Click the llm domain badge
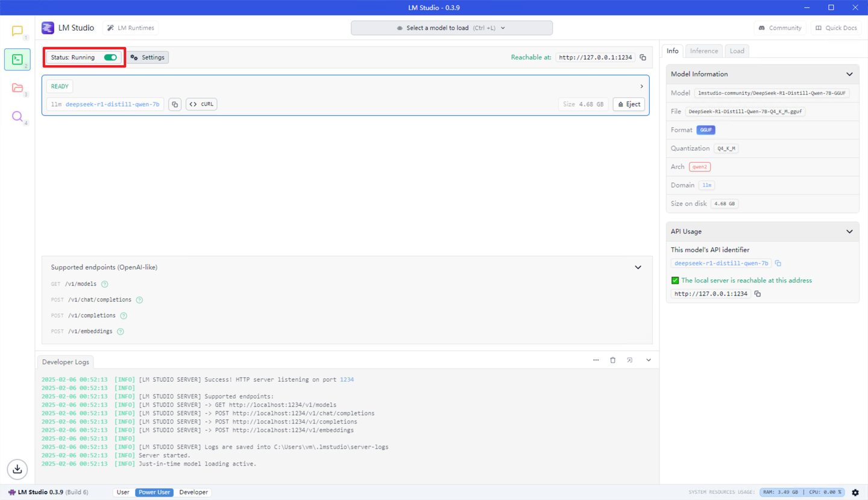The width and height of the screenshot is (868, 500). click(706, 185)
